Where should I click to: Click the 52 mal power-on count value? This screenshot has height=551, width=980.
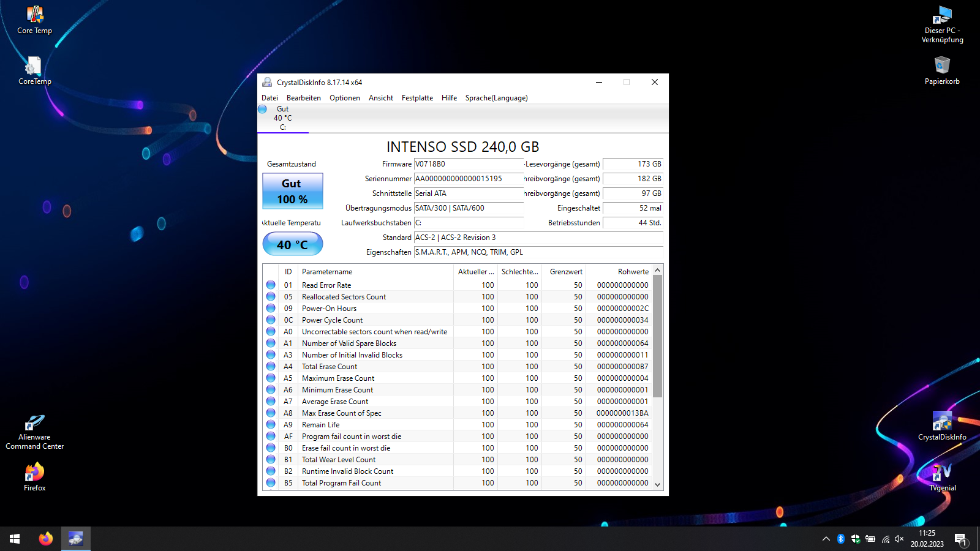[633, 208]
